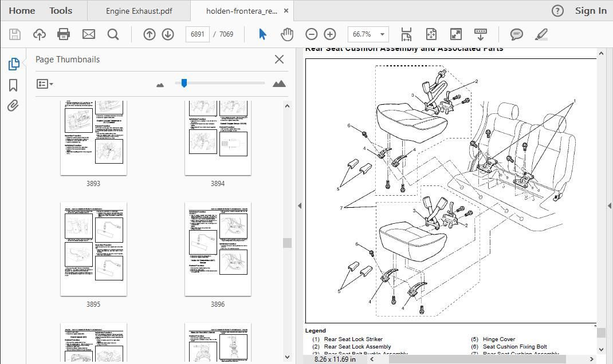The height and width of the screenshot is (364, 613).
Task: Collapse left navigation pane arrow
Action: [300, 205]
